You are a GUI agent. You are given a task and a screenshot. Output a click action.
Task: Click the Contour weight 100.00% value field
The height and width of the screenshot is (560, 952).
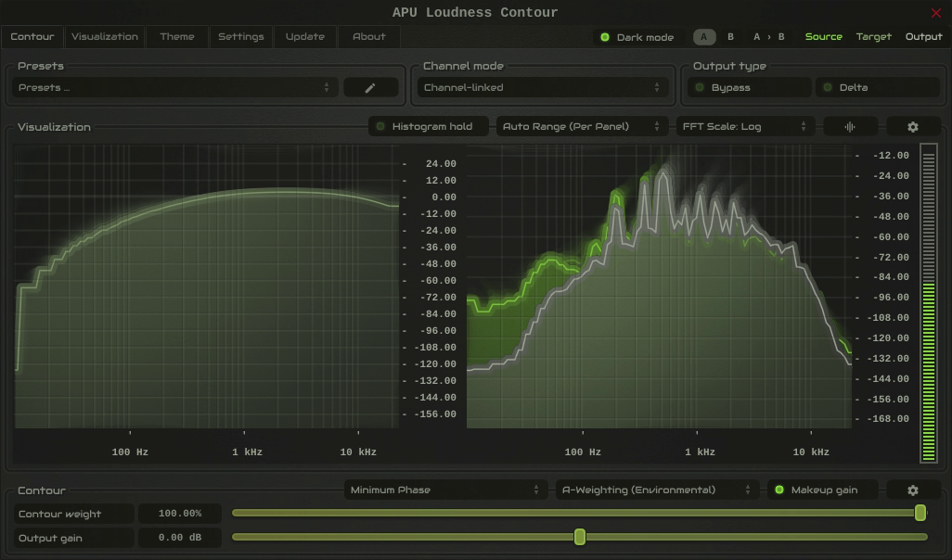(180, 514)
